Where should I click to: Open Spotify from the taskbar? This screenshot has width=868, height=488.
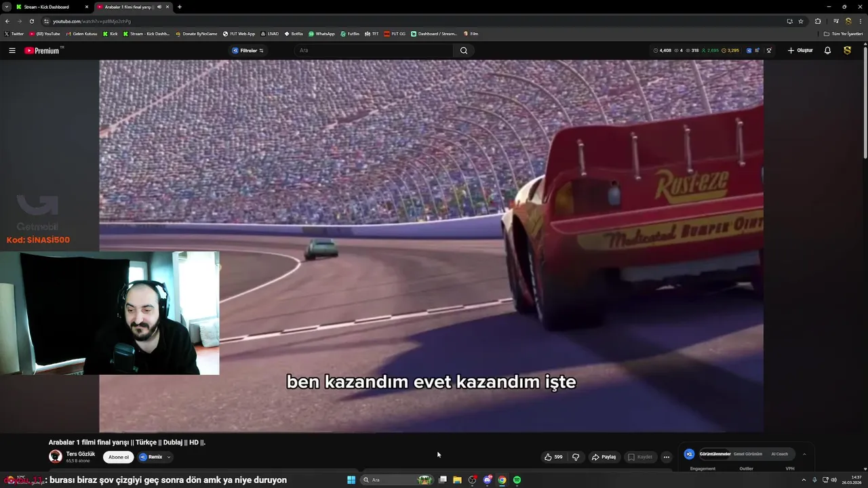click(x=517, y=480)
